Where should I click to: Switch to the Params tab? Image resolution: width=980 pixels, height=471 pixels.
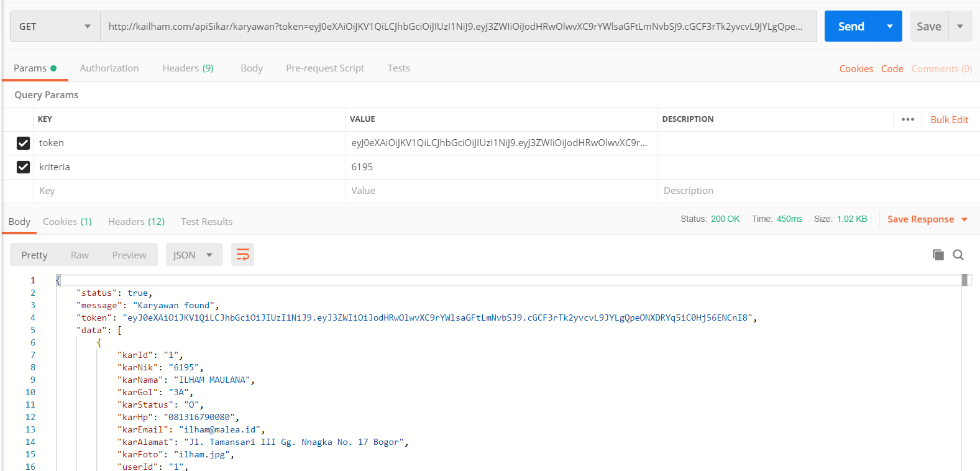coord(35,68)
